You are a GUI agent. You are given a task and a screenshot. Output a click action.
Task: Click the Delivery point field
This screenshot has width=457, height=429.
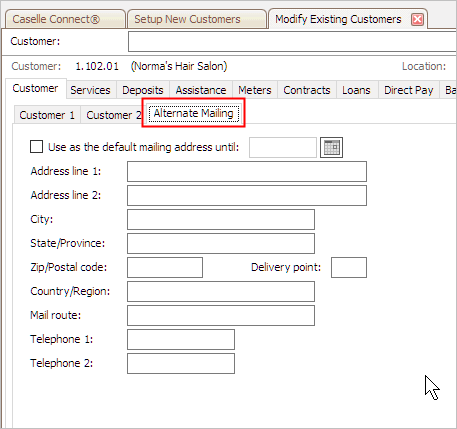[x=349, y=267]
